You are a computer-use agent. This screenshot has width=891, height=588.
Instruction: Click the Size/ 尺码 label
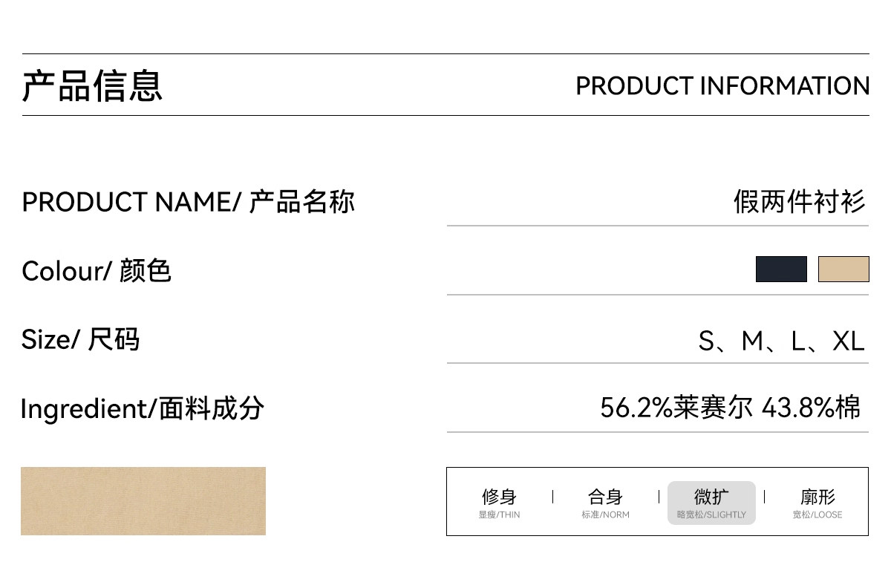80,339
